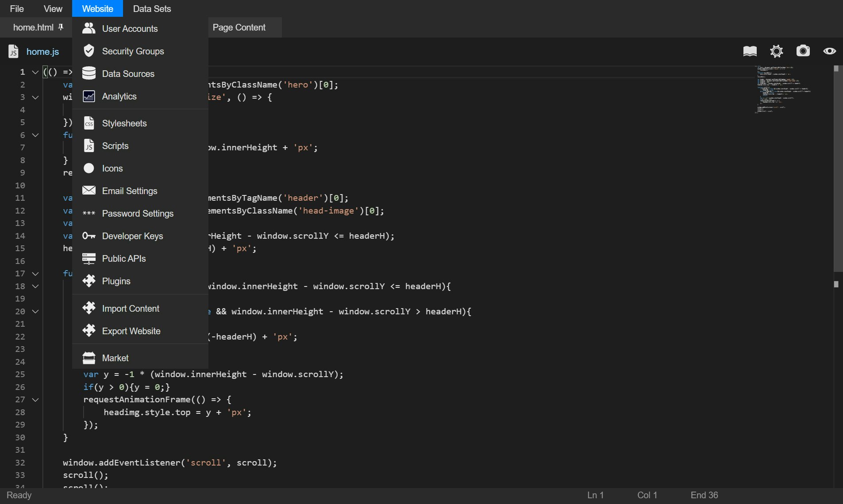Click the 'scroll' string on line 32
Image resolution: width=843 pixels, height=504 pixels.
(206, 463)
